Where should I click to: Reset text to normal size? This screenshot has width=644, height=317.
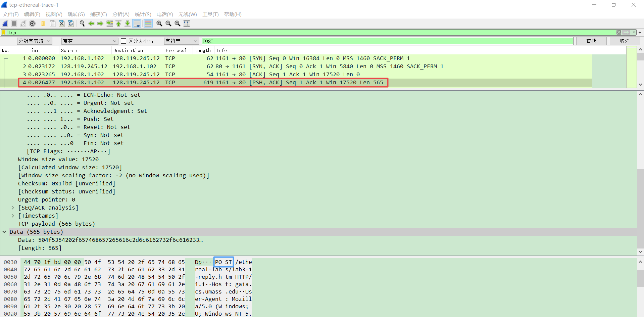coord(178,24)
